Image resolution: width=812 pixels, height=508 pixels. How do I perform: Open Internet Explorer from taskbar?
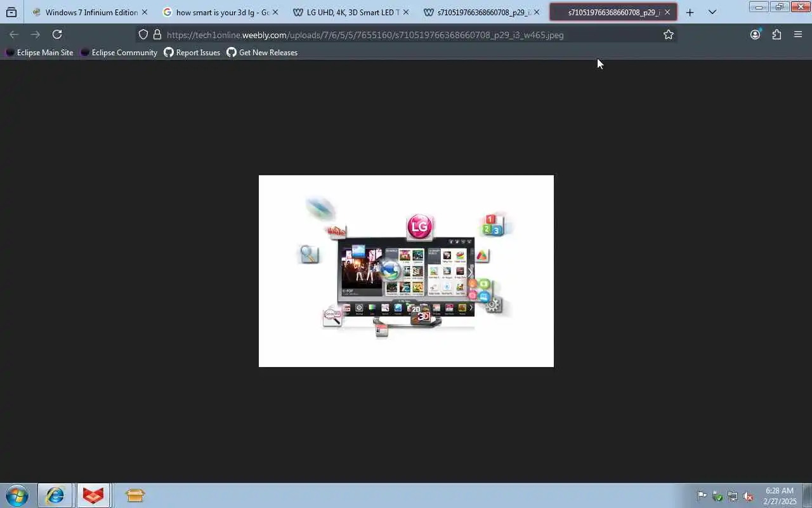(55, 495)
